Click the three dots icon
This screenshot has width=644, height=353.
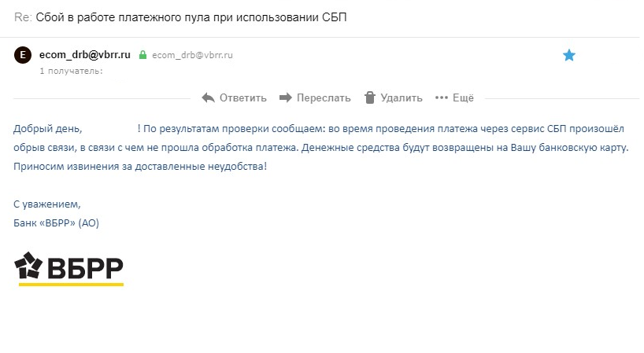pyautogui.click(x=441, y=98)
